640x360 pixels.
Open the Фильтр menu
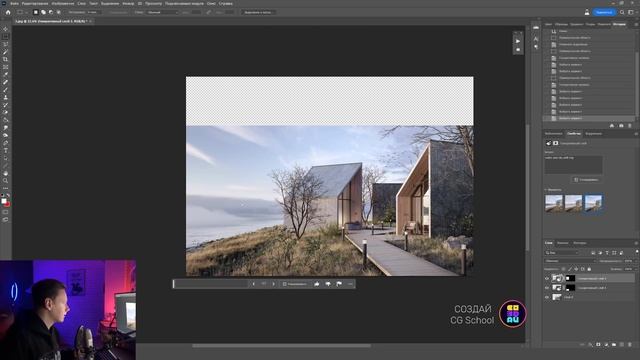(129, 3)
